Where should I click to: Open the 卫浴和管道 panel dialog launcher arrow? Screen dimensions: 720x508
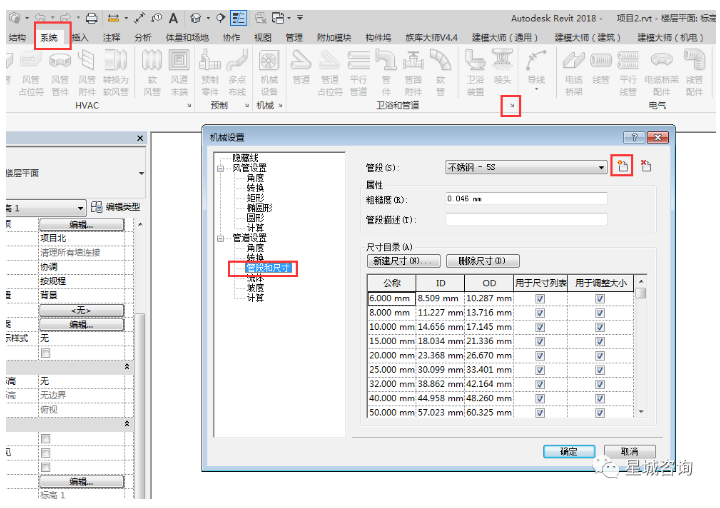coord(512,106)
